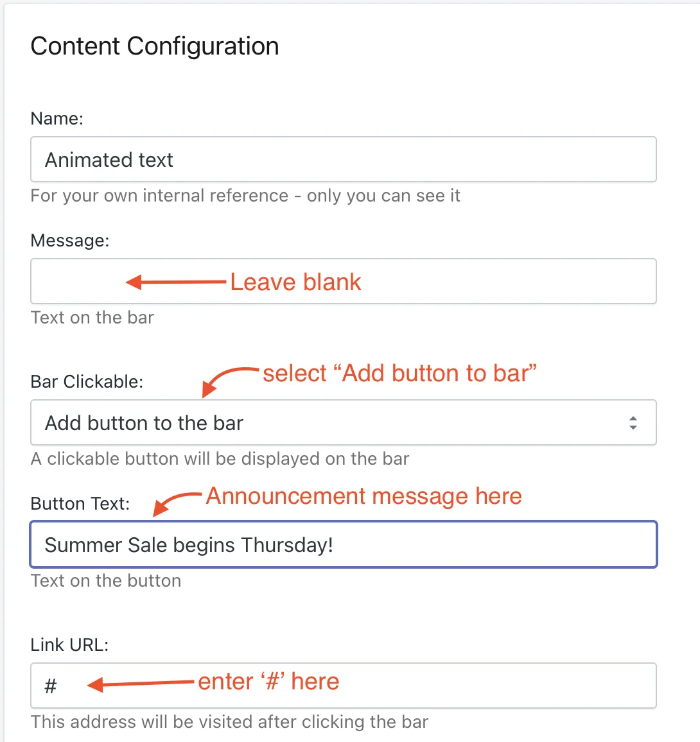Click the 'Name:' field label
The height and width of the screenshot is (742, 700).
point(57,118)
